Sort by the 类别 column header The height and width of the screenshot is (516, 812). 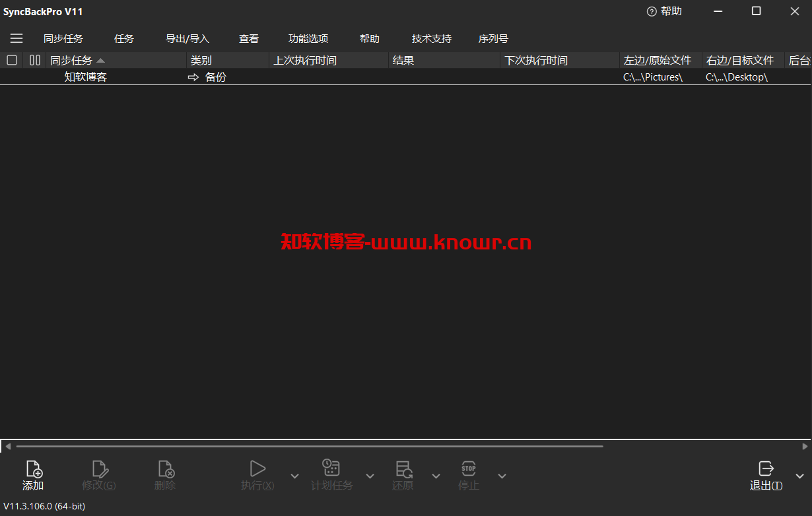(228, 60)
